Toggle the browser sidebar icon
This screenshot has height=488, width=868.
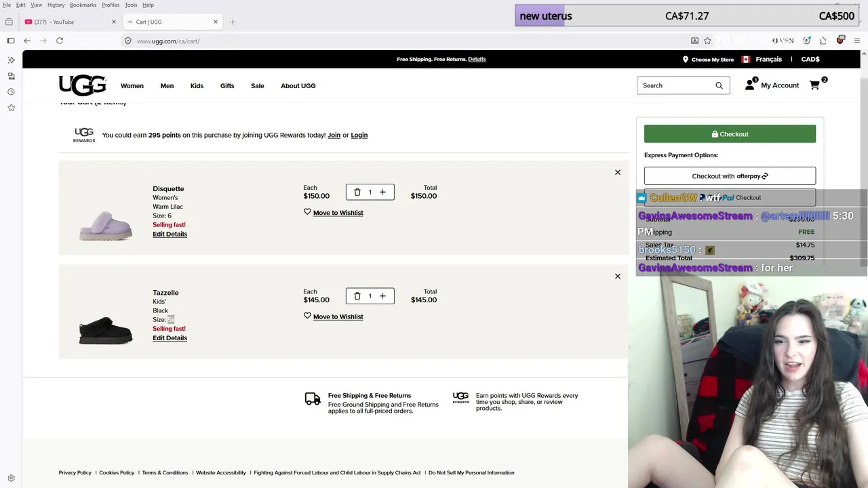11,41
